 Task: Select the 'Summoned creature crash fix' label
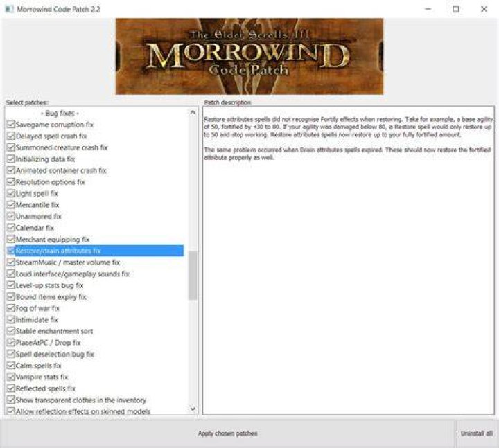tap(62, 147)
